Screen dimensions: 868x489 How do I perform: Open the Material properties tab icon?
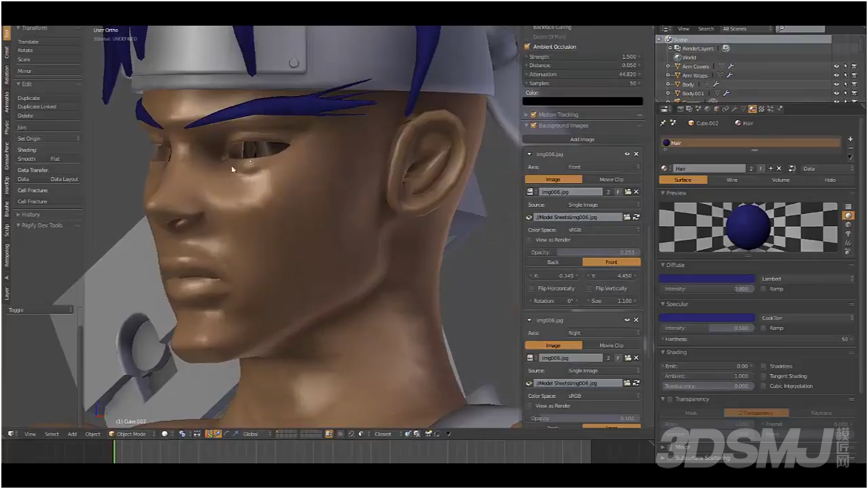click(x=752, y=109)
